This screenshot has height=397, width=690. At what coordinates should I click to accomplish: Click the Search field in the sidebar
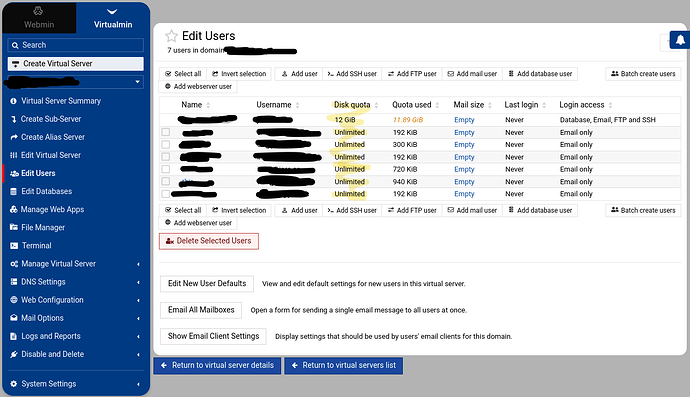point(76,45)
